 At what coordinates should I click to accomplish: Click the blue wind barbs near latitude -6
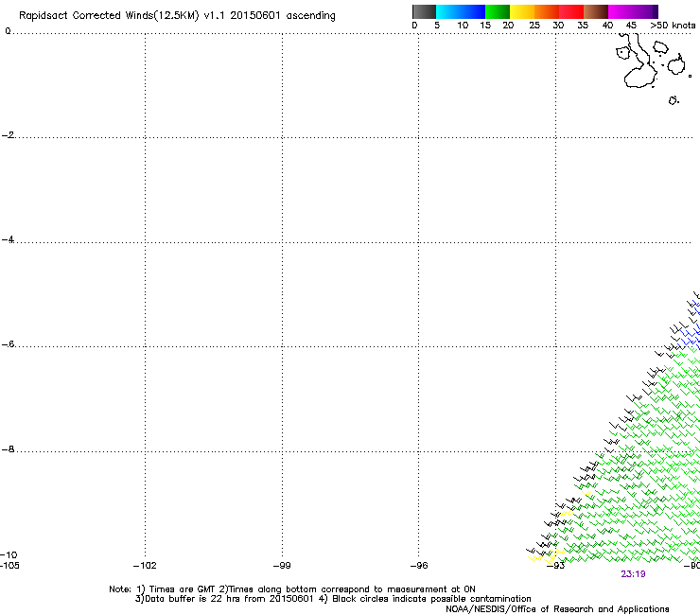(690, 335)
